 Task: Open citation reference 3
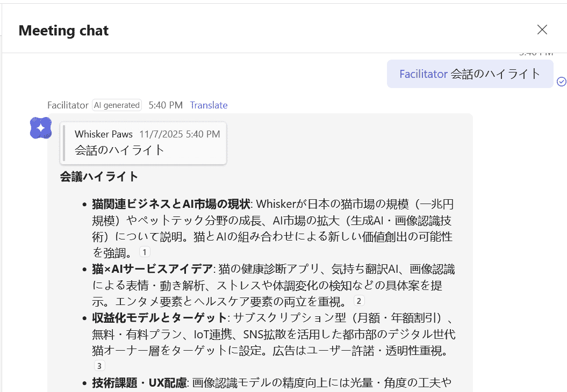point(99,366)
